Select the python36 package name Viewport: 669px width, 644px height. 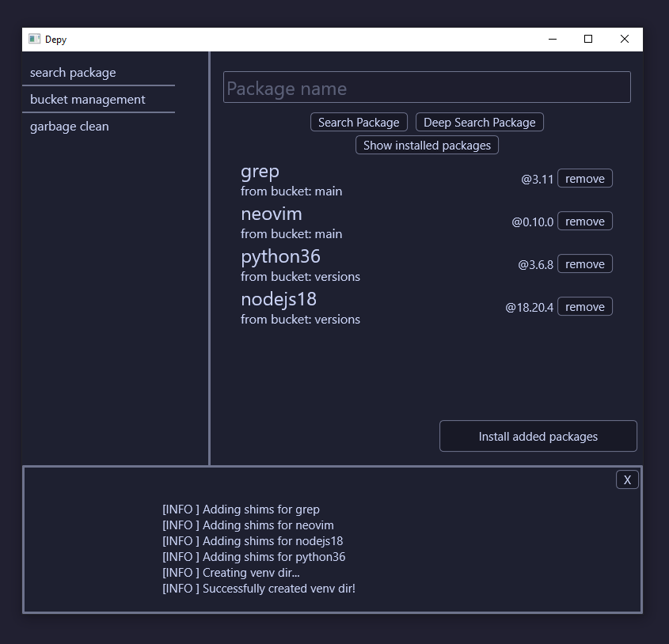[x=280, y=257]
